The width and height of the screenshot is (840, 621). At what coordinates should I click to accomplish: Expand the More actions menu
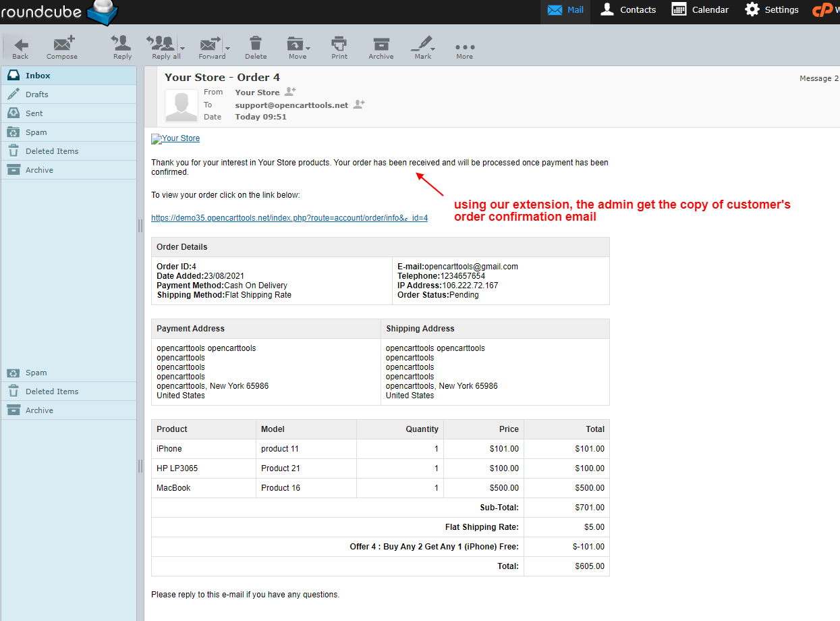pyautogui.click(x=464, y=47)
